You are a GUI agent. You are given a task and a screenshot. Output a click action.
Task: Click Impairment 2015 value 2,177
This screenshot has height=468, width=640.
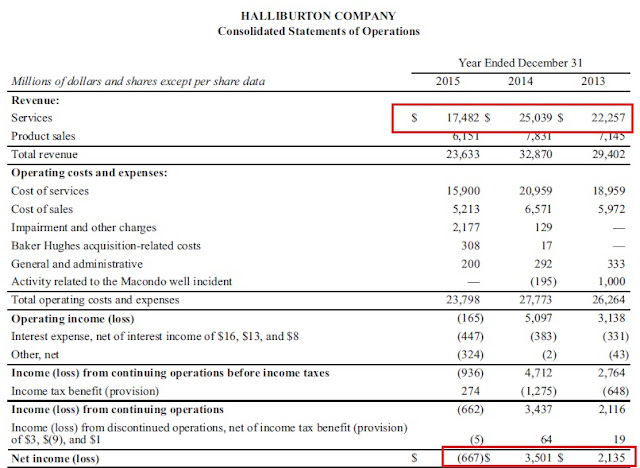coord(466,227)
